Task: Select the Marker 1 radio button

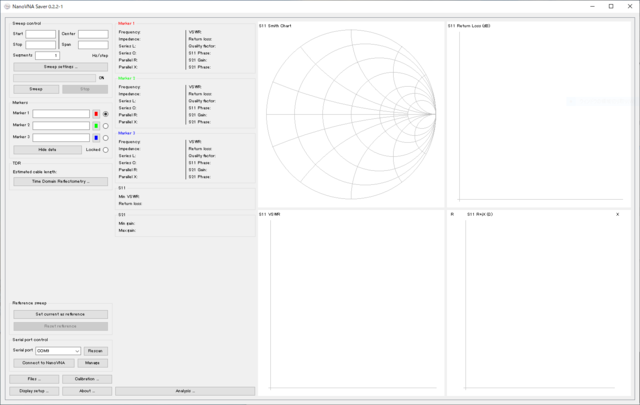Action: coord(106,114)
